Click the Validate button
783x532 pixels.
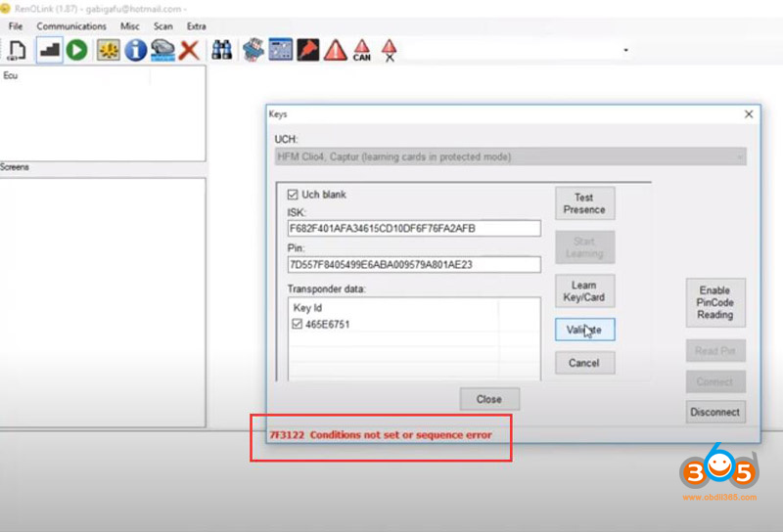pos(584,331)
